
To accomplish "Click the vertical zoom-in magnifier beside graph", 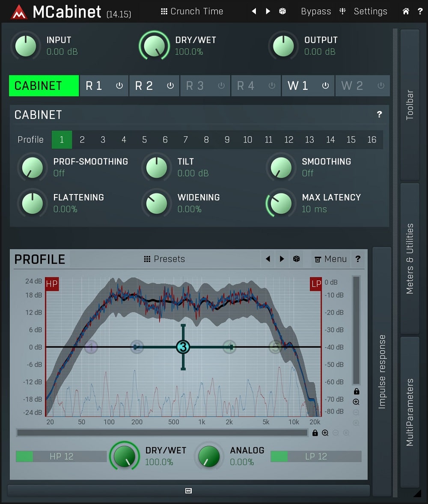I will click(x=356, y=402).
